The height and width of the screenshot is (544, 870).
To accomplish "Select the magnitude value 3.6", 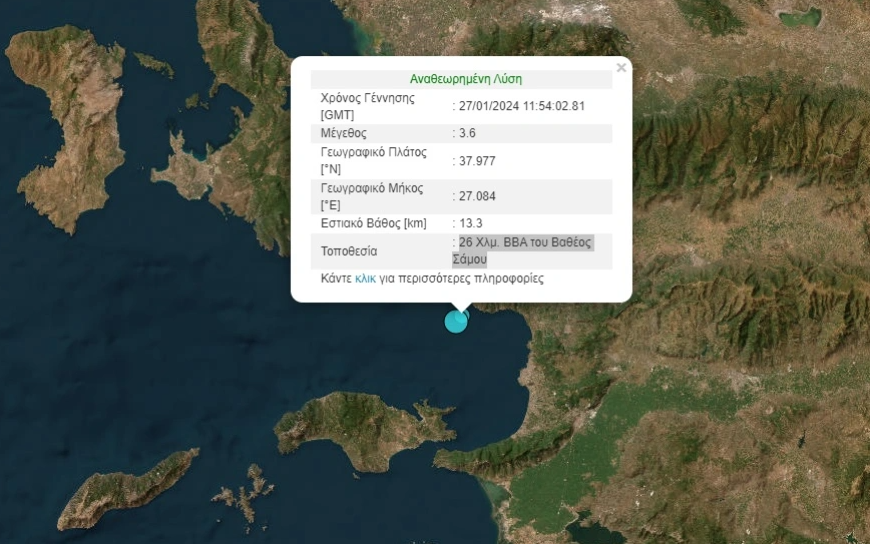I will coord(467,133).
